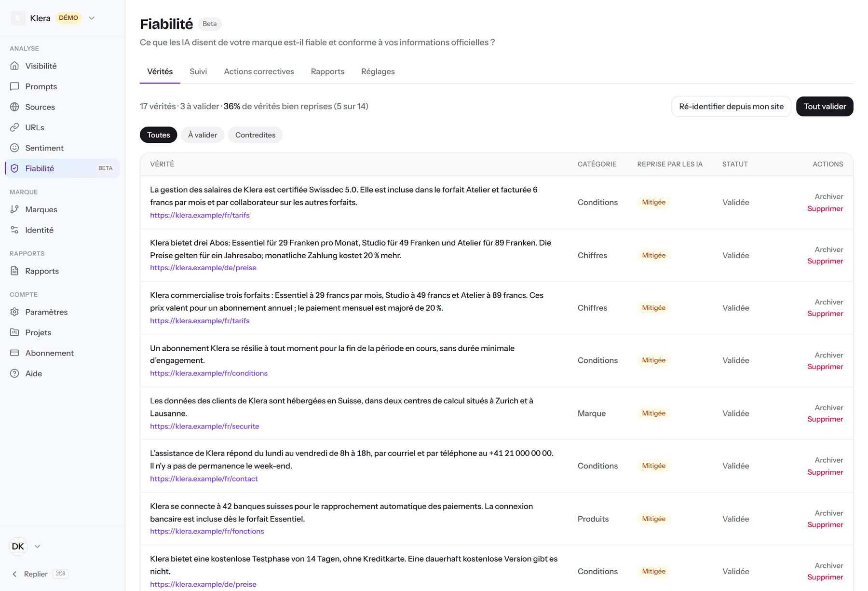Click the Sources globe icon
Screen dimensions: 868x591
[14, 107]
